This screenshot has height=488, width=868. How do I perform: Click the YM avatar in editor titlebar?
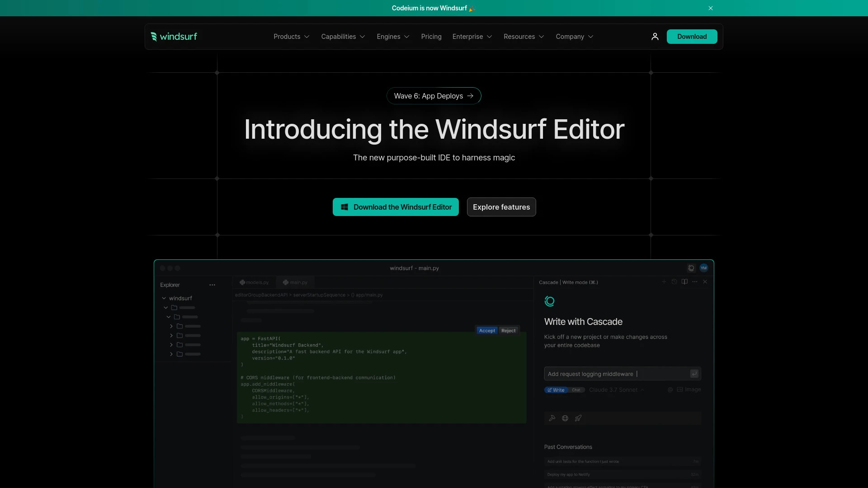(703, 268)
